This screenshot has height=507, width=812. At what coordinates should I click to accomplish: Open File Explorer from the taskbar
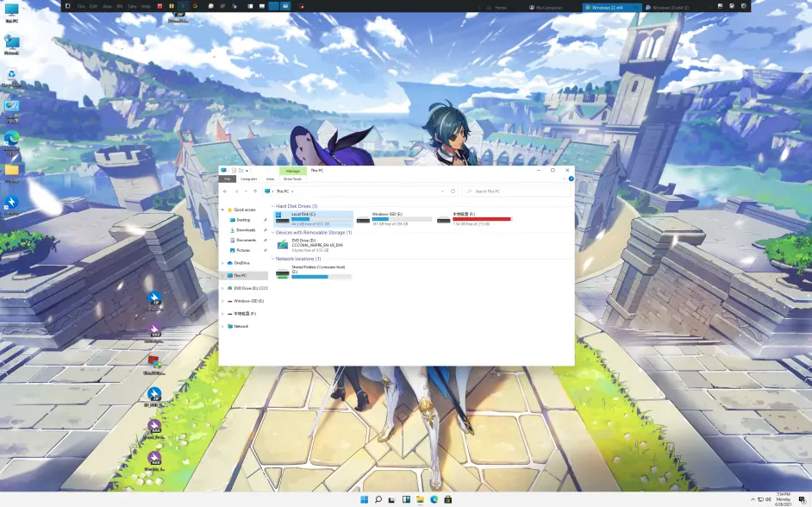point(420,499)
